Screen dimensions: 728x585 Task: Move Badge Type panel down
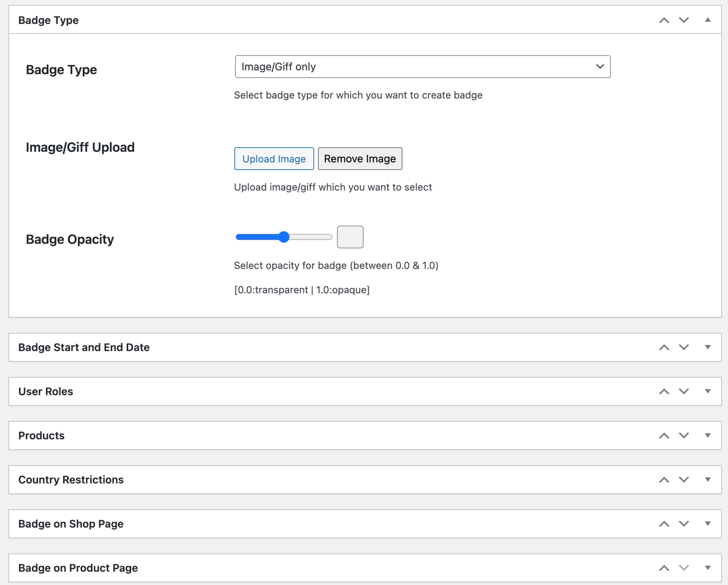[684, 20]
